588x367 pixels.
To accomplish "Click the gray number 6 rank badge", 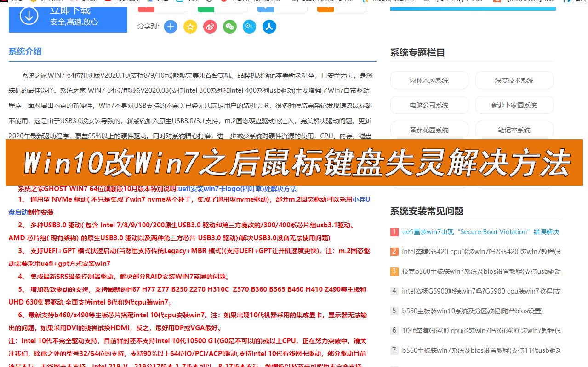I will 394,331.
